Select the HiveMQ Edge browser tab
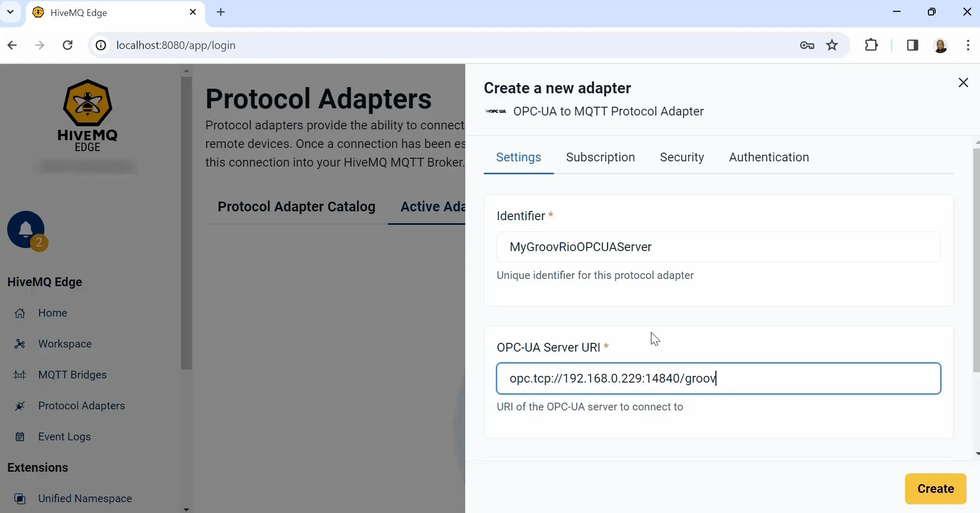 click(x=115, y=13)
